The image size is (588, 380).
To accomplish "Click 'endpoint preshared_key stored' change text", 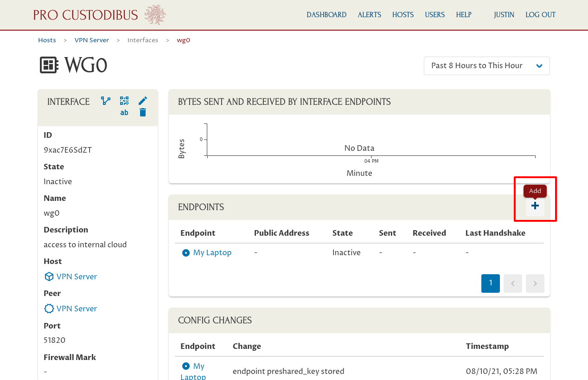I will (288, 371).
